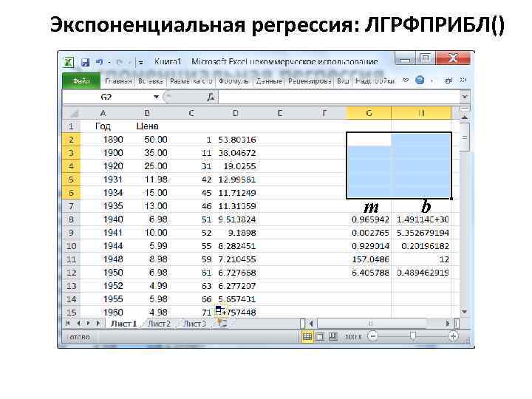Click cell with text Цена
This screenshot has width=532, height=399.
click(147, 126)
